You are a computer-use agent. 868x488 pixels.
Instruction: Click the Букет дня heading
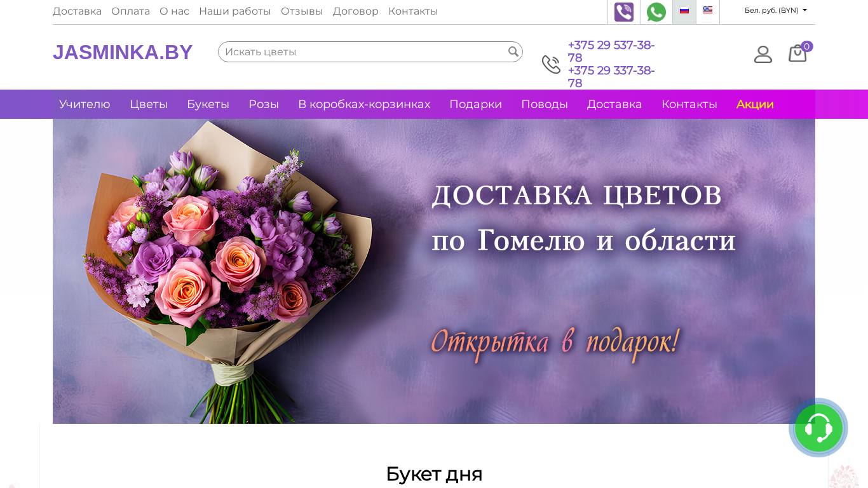pos(434,474)
